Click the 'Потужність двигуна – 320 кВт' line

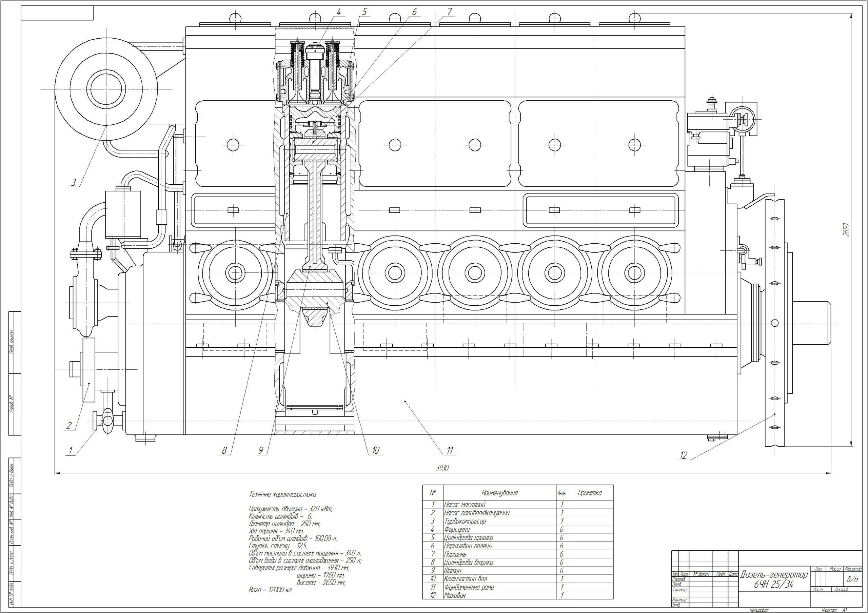(290, 509)
